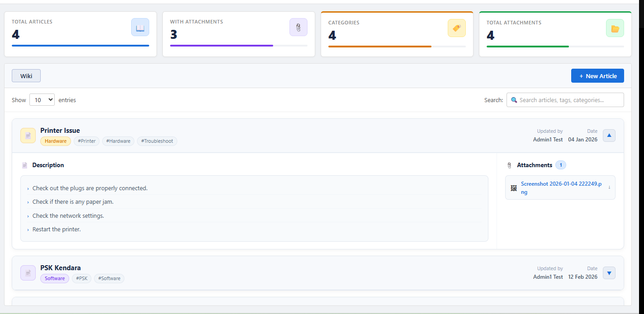Image resolution: width=644 pixels, height=314 pixels.
Task: Switch to the Wiki tab
Action: pyautogui.click(x=26, y=76)
